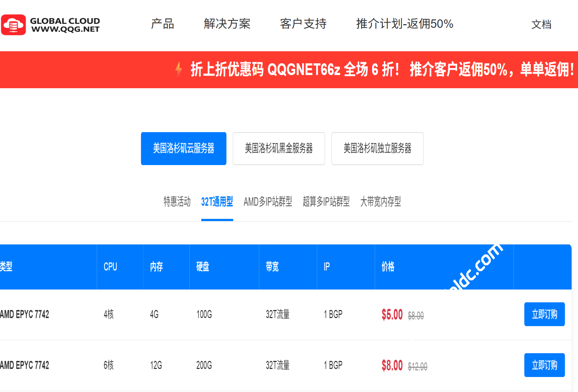Image resolution: width=578 pixels, height=392 pixels.
Task: Open 推介计划-返佣50% menu item
Action: (x=405, y=24)
